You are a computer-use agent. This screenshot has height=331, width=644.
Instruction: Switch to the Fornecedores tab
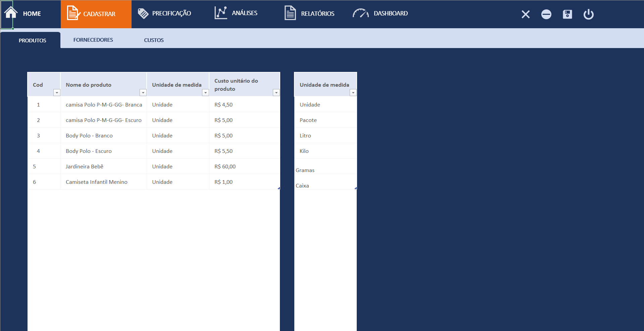(x=93, y=40)
